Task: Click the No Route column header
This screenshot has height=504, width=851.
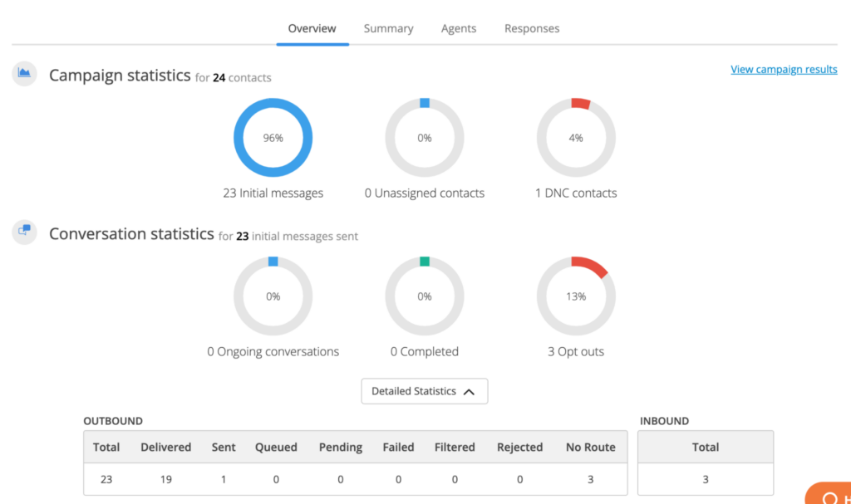Action: coord(591,447)
